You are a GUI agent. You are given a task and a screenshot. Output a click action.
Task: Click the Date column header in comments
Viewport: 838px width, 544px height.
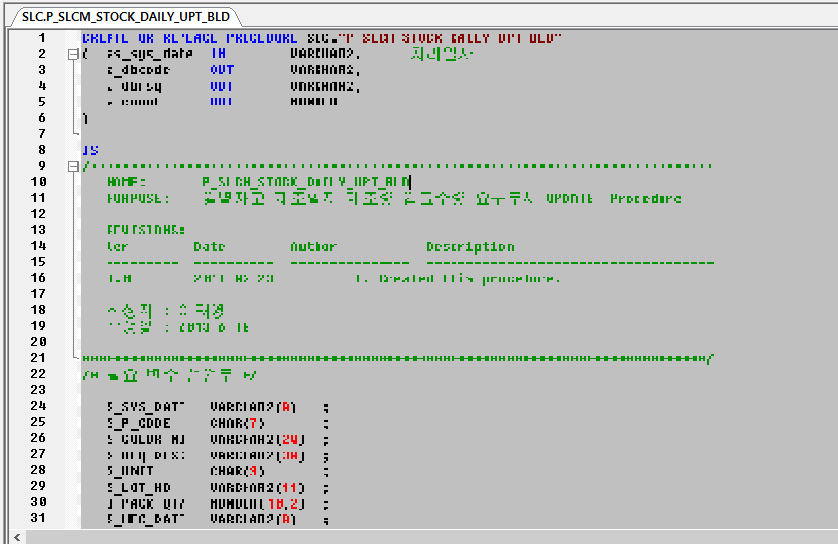click(x=209, y=247)
